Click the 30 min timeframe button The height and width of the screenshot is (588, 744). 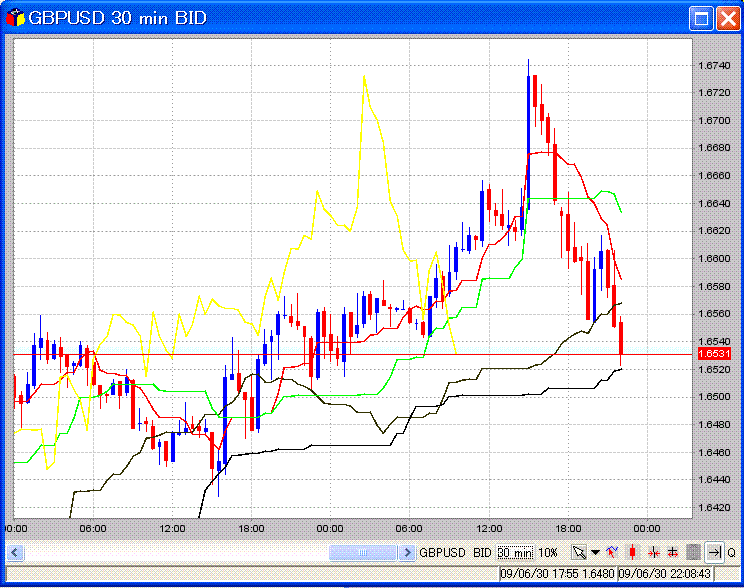point(515,552)
